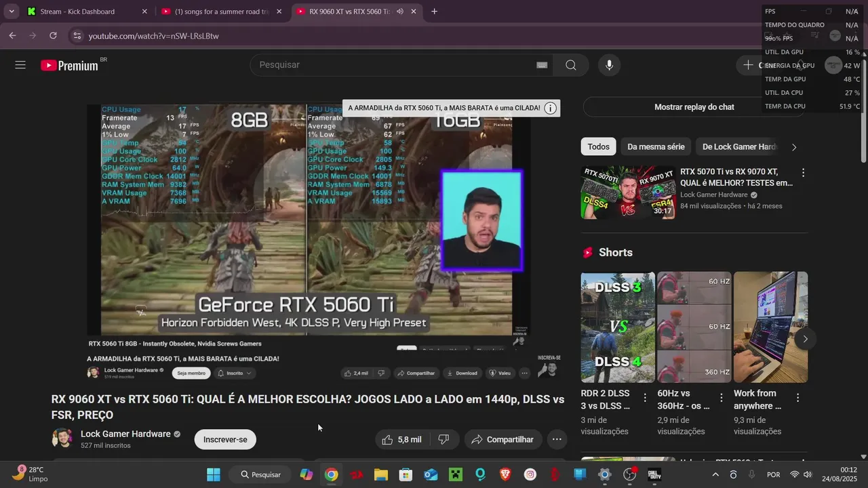This screenshot has height=488, width=868.
Task: Open RTX 5070 Ti vs RX 9070 XT thumbnail
Action: pos(628,192)
